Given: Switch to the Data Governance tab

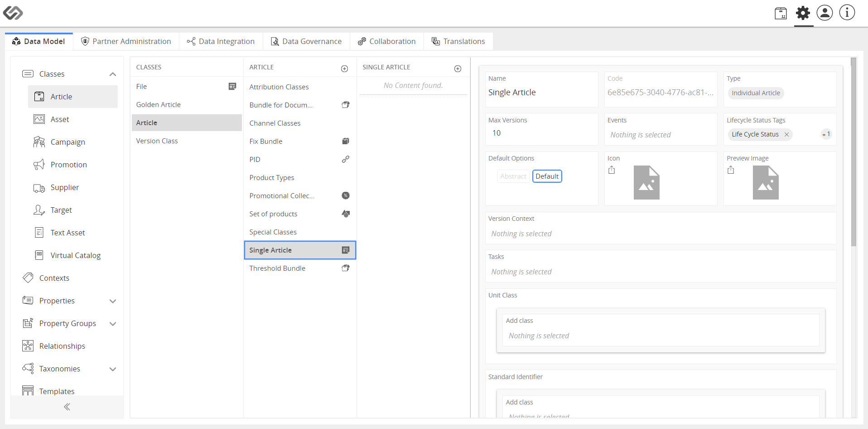Looking at the screenshot, I should click(x=306, y=41).
